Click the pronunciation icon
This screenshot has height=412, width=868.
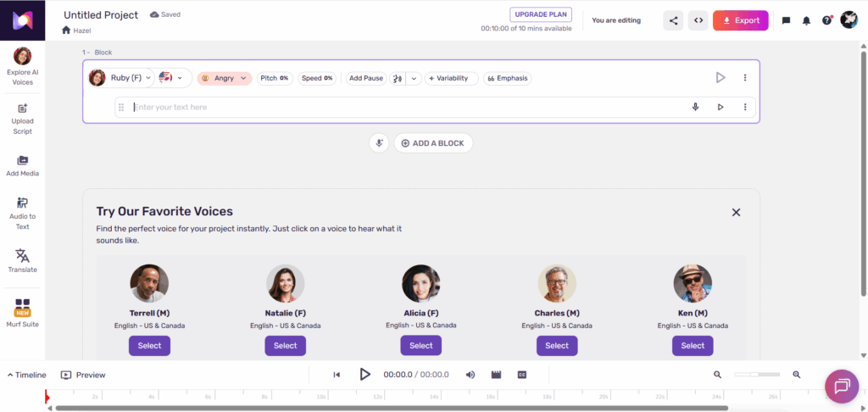click(x=397, y=78)
